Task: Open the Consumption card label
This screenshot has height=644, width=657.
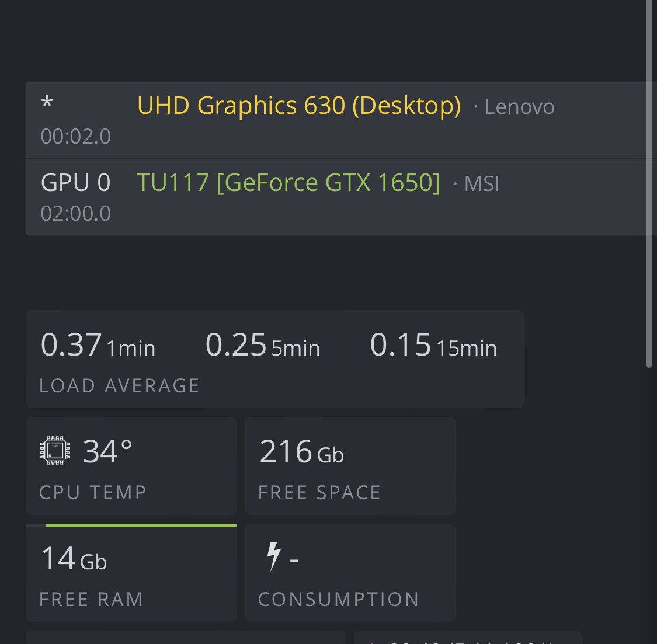Action: 338,600
